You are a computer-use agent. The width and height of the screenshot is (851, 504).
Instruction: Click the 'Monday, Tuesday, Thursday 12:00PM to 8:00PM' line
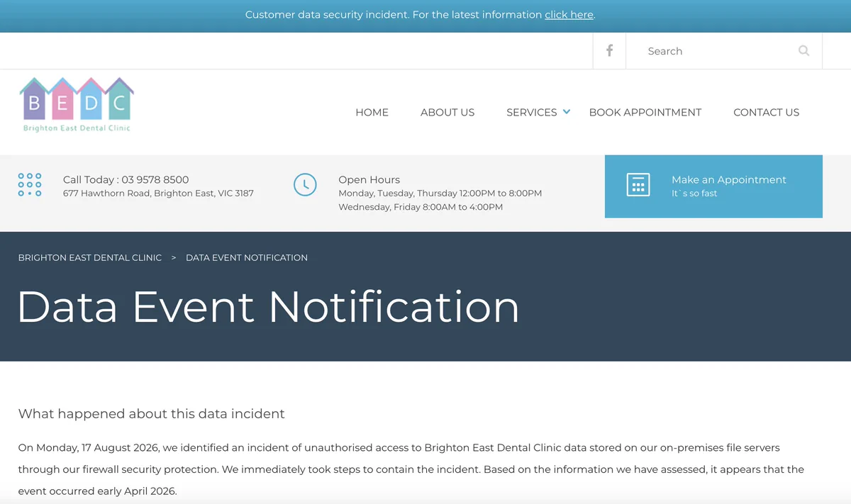click(440, 193)
